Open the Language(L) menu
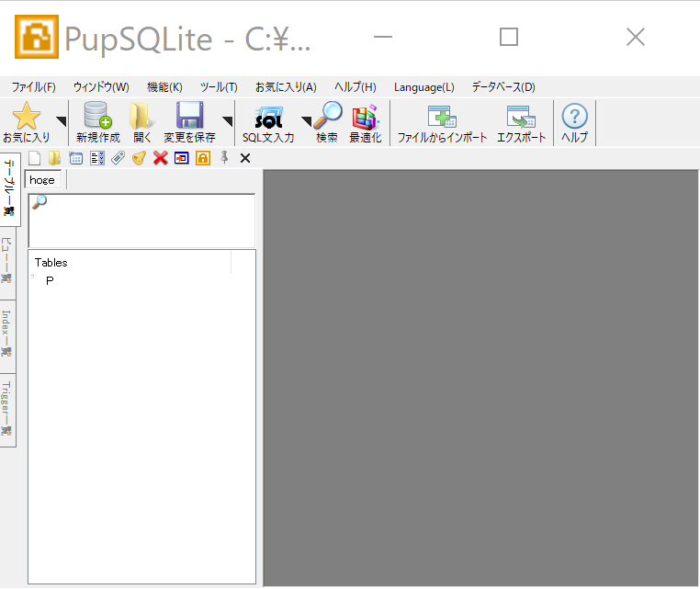 [424, 87]
